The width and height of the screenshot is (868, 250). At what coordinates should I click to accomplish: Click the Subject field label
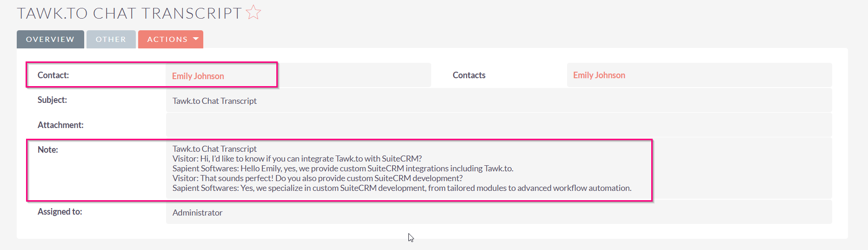point(52,100)
